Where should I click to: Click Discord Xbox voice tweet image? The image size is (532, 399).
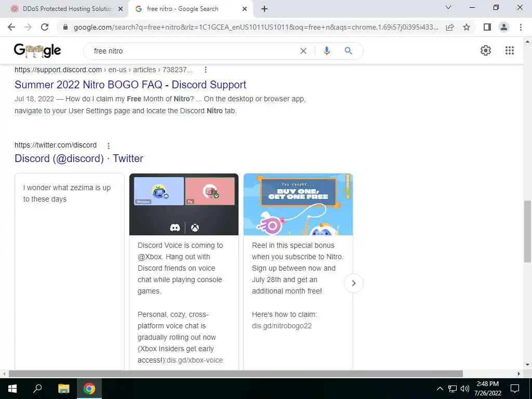(x=184, y=204)
